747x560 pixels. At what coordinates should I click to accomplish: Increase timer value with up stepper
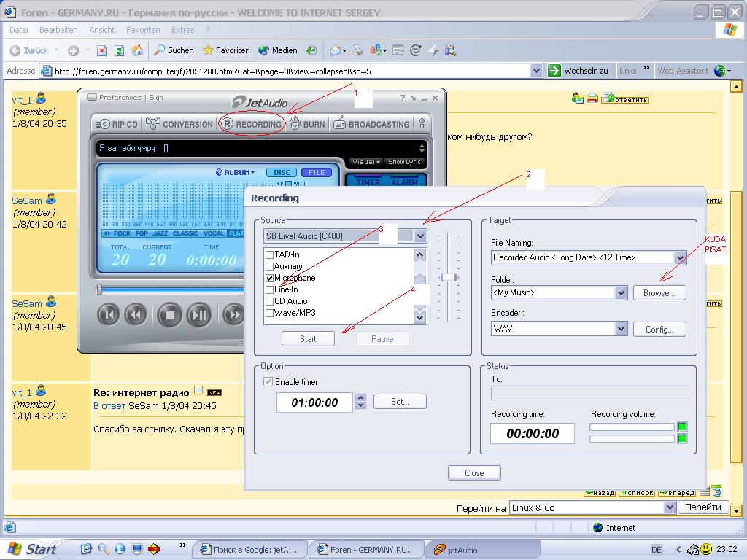click(360, 397)
